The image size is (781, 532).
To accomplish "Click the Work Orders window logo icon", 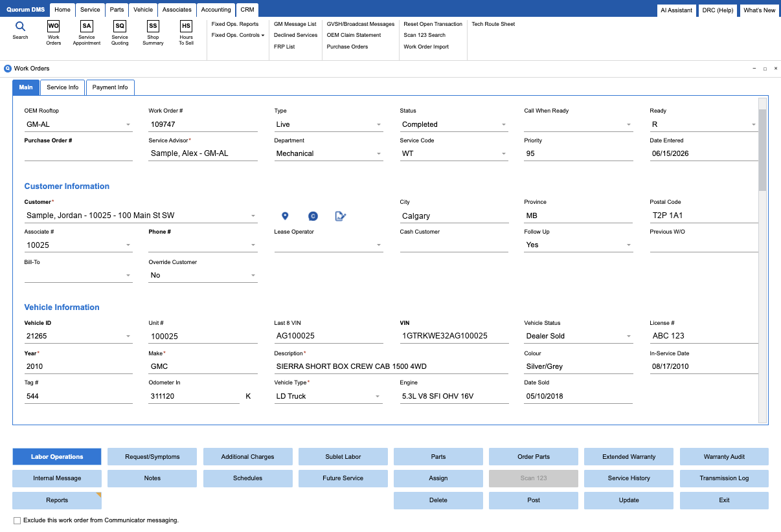I will (8, 68).
